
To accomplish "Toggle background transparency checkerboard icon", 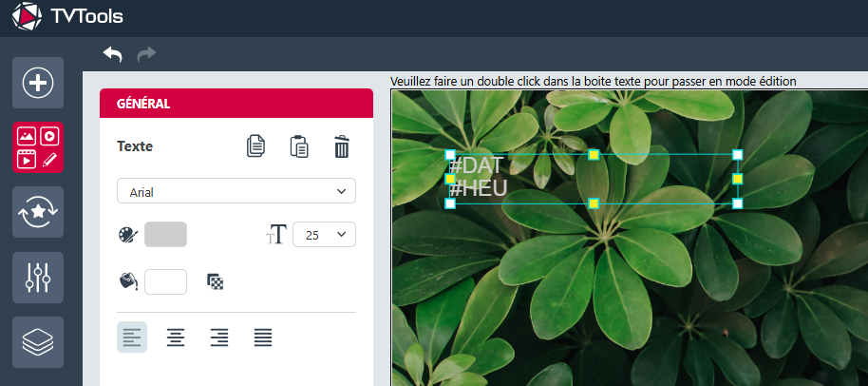I will (x=215, y=281).
